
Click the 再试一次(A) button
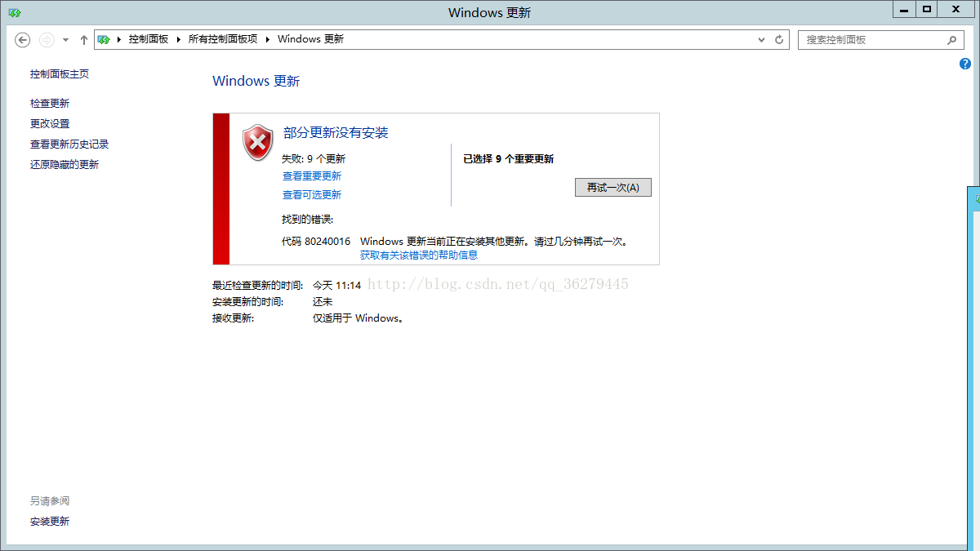click(613, 187)
